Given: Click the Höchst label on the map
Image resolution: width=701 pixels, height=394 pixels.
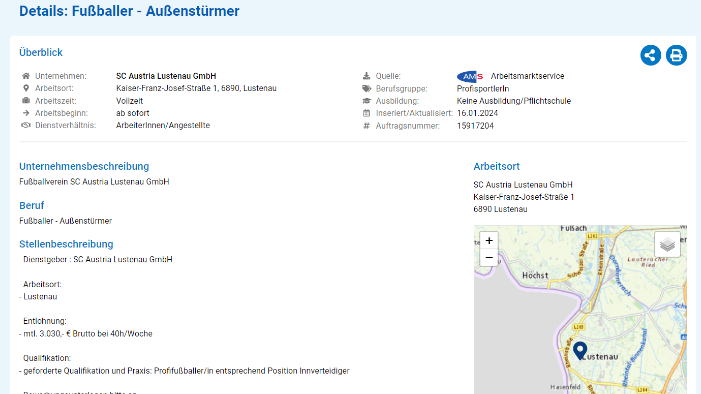Looking at the screenshot, I should tap(535, 275).
